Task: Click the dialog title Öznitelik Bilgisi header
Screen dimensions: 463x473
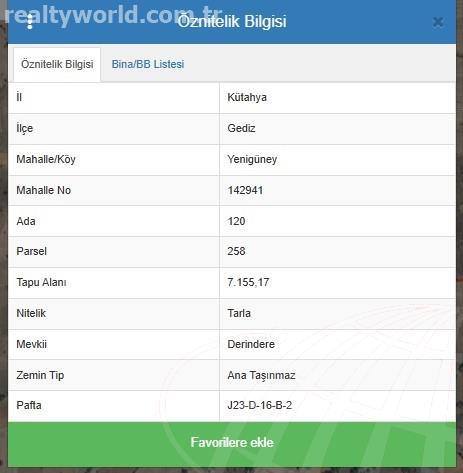Action: click(x=232, y=21)
